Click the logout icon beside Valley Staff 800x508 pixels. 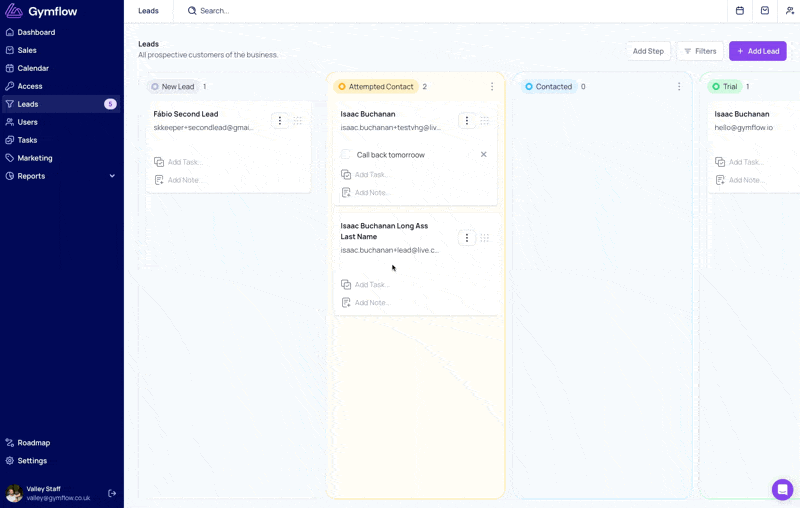pos(112,493)
